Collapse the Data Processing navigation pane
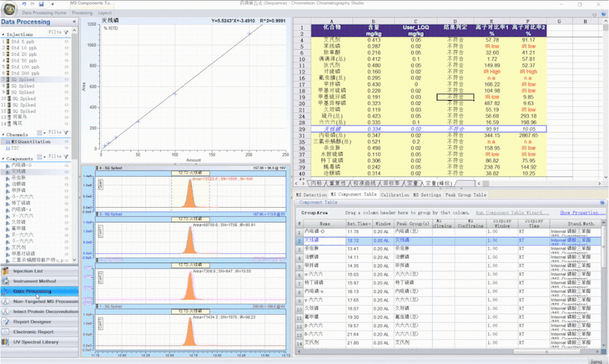This screenshot has width=609, height=364. [74, 22]
